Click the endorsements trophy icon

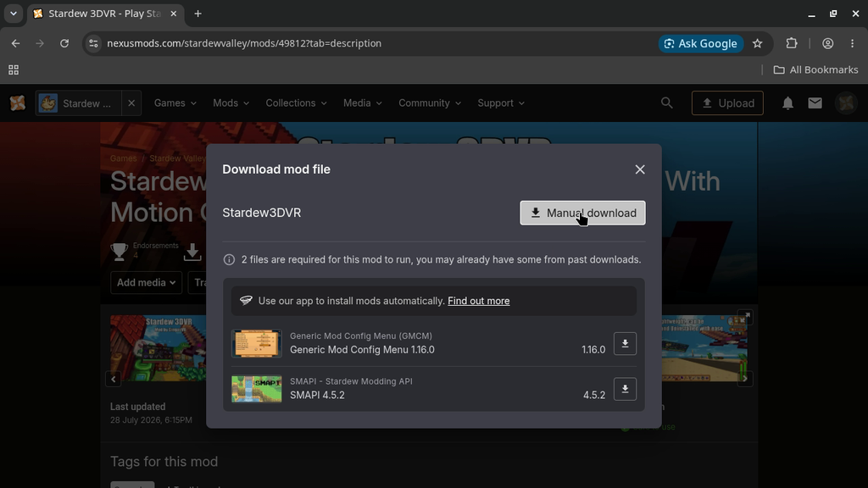[x=119, y=252]
